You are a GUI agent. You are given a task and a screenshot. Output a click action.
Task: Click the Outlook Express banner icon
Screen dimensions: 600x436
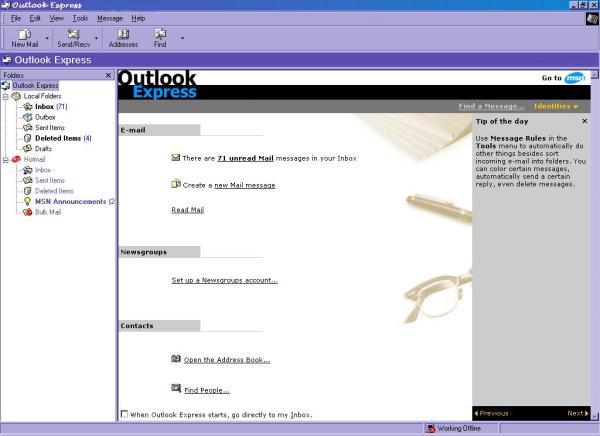click(7, 60)
